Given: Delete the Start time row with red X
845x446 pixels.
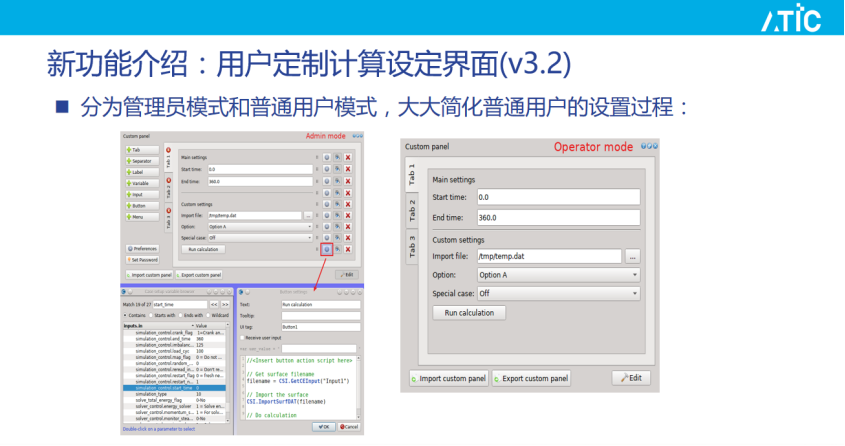Looking at the screenshot, I should [348, 169].
